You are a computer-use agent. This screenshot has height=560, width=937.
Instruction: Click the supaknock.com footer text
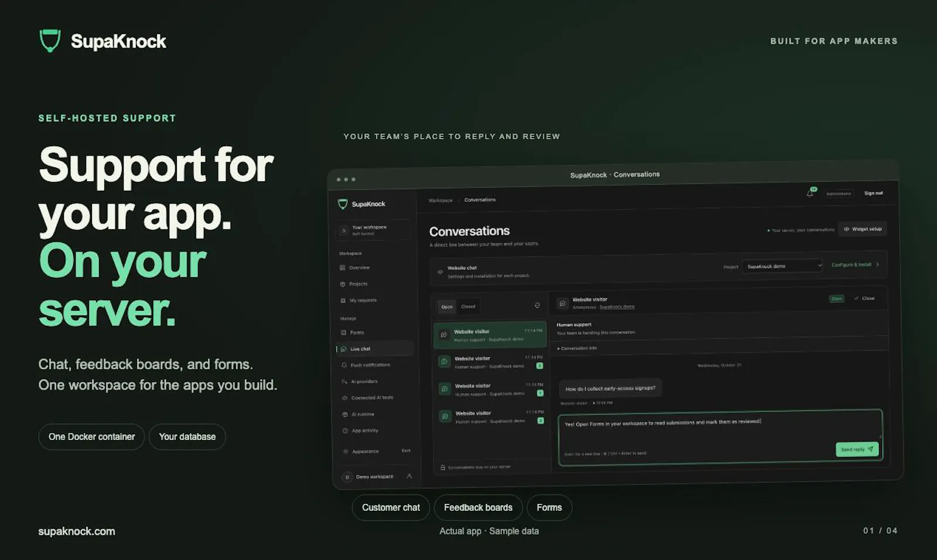[77, 531]
